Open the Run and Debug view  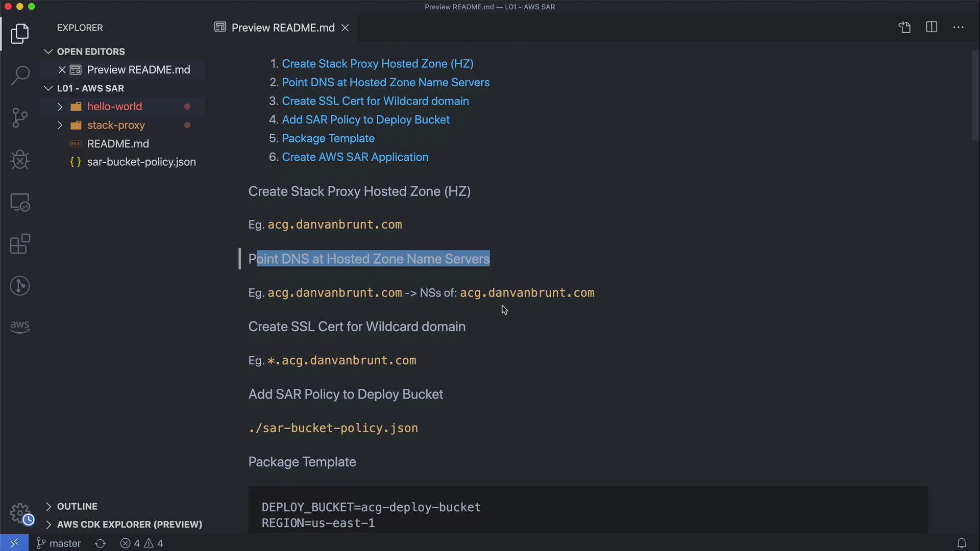20,160
